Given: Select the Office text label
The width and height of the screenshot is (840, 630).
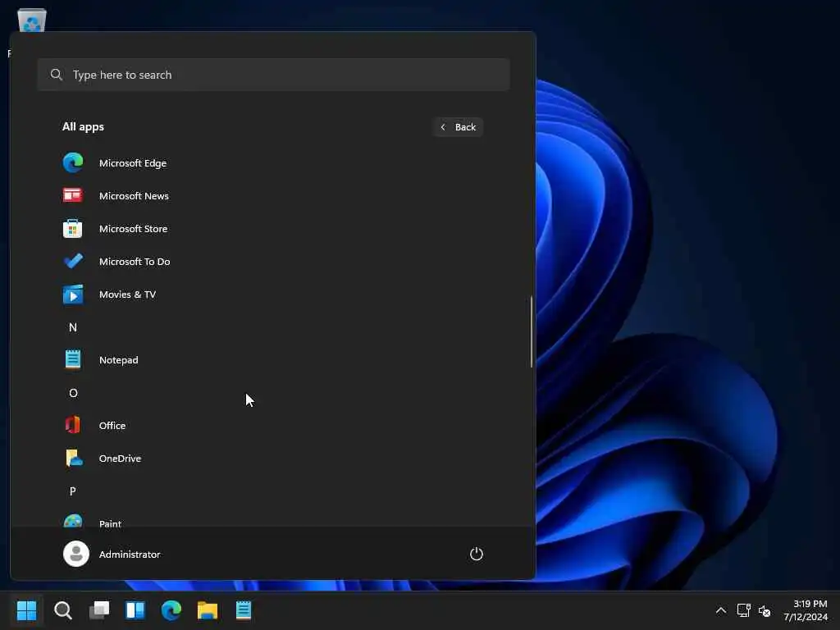Looking at the screenshot, I should 112,426.
